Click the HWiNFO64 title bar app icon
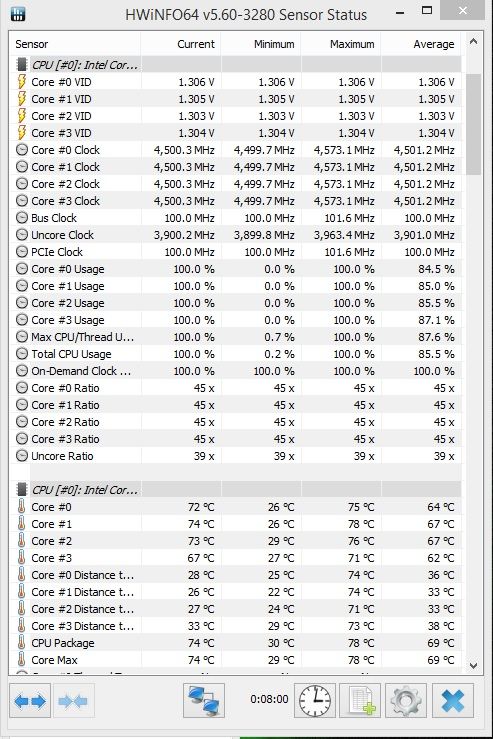The width and height of the screenshot is (493, 739). click(x=17, y=14)
